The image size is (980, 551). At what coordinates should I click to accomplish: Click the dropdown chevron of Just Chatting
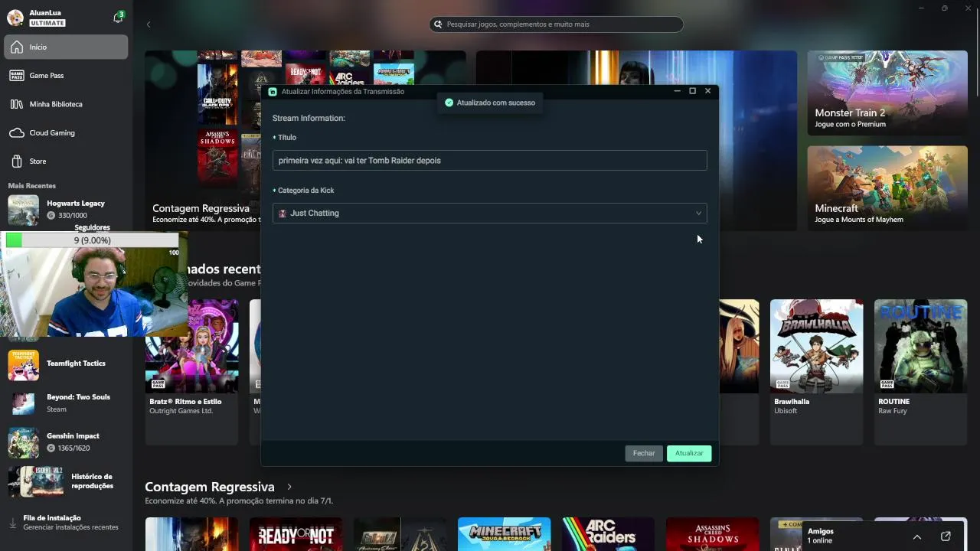pos(698,214)
